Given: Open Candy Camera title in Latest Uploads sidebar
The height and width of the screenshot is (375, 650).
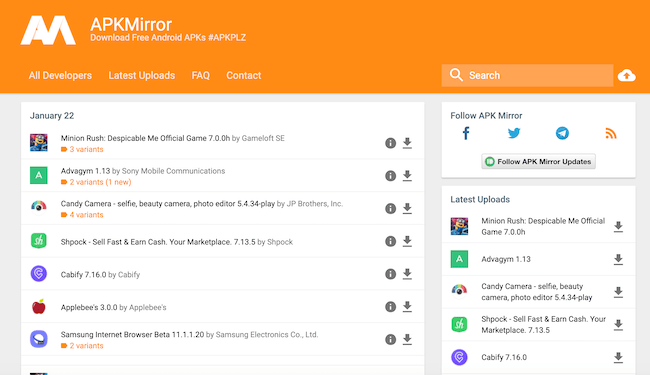Looking at the screenshot, I should [x=537, y=292].
